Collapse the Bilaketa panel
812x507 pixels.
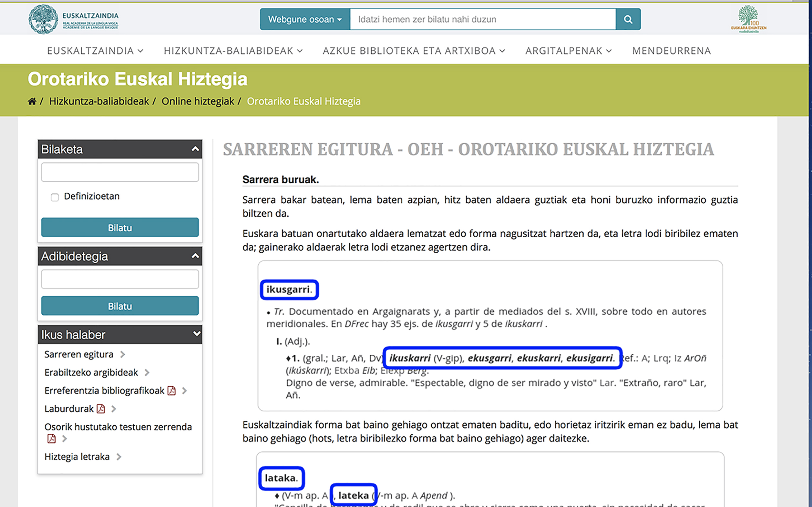195,149
